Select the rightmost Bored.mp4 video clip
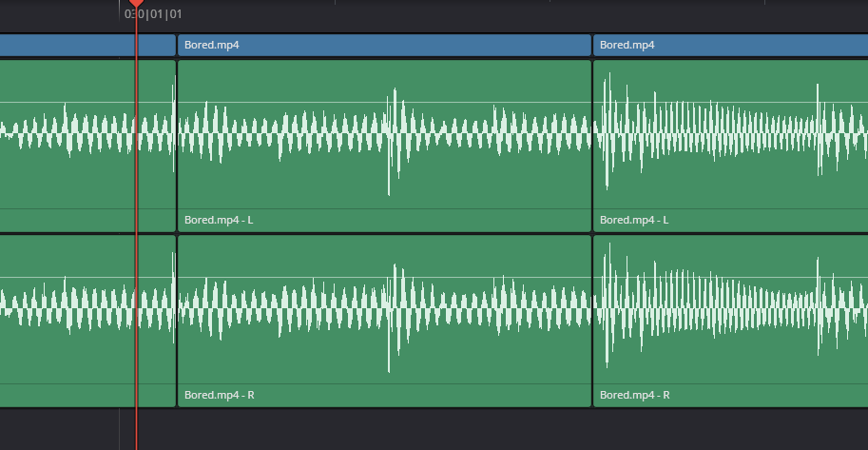Viewport: 868px width, 450px height. point(731,45)
